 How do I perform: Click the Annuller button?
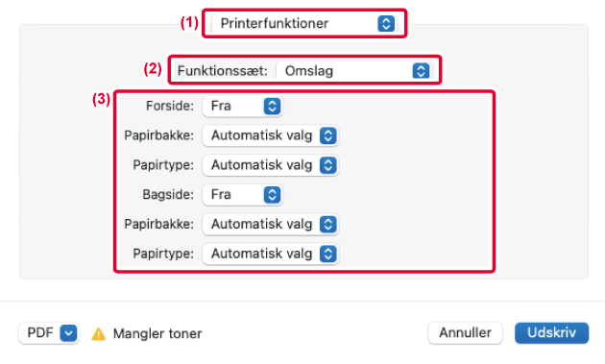click(465, 332)
